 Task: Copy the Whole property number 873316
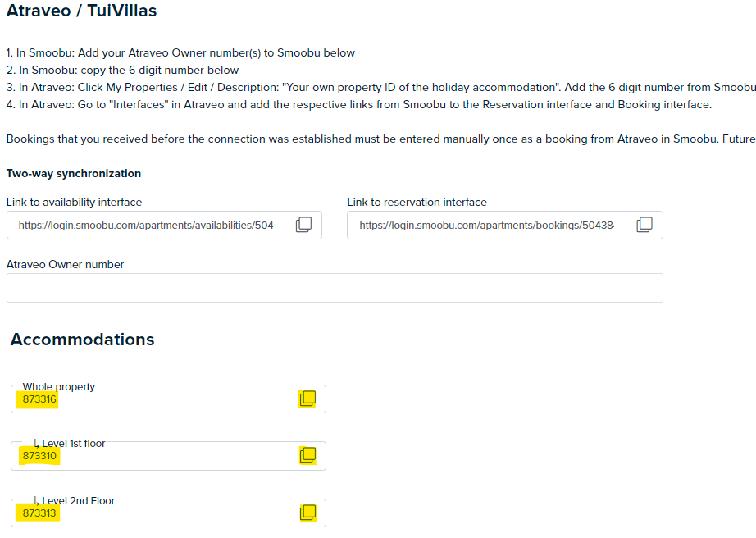pos(307,399)
